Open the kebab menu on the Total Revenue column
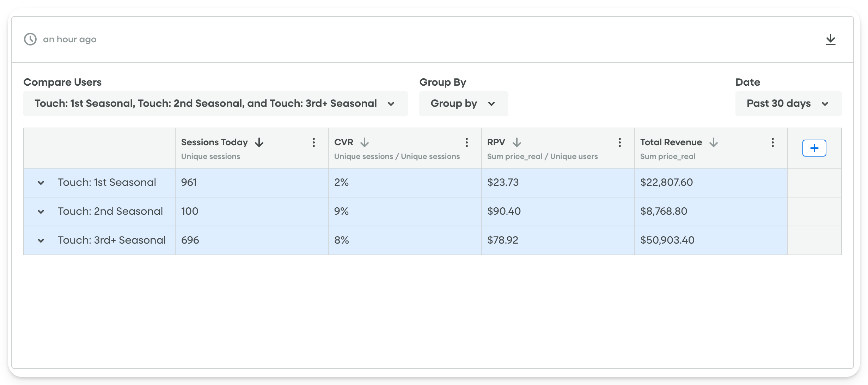The width and height of the screenshot is (868, 385). click(772, 142)
